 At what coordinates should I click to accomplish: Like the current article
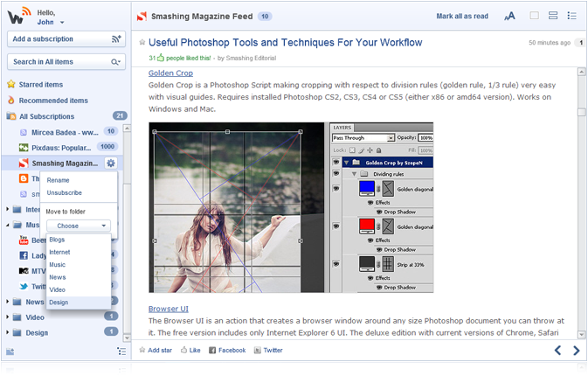click(x=190, y=350)
